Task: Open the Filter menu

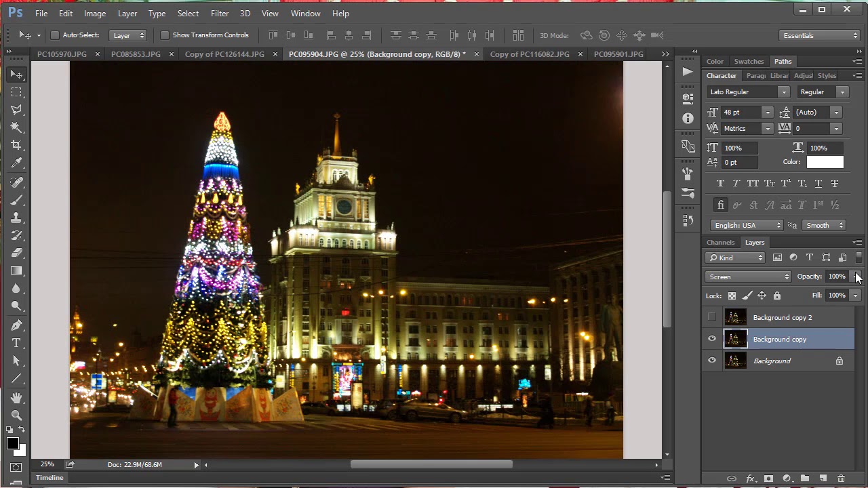Action: point(220,13)
